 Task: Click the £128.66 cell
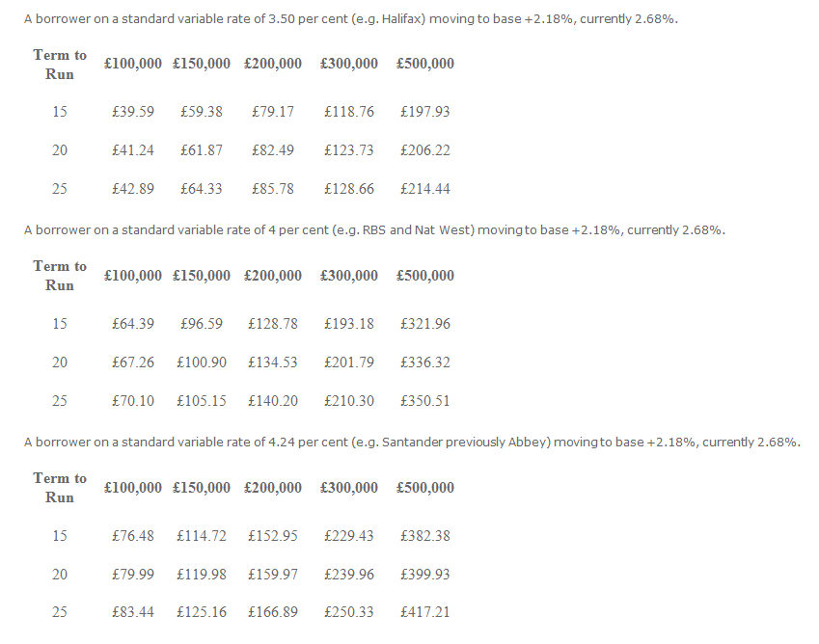[349, 189]
